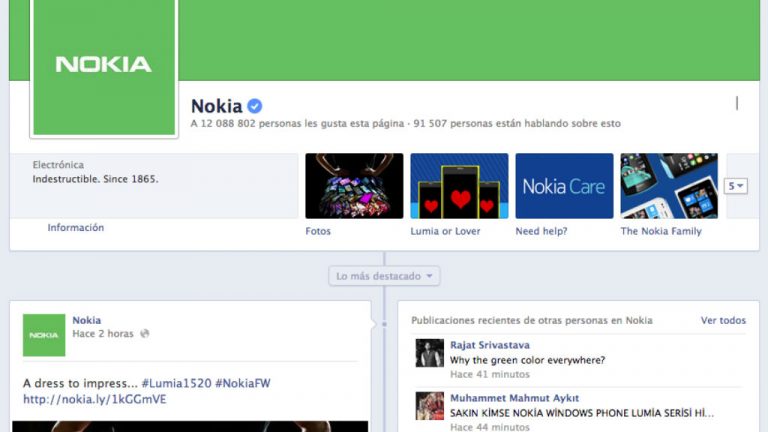Click the 'SAKIN KİMSE NOKİA WİNDOWS PHONE' post text

(582, 413)
